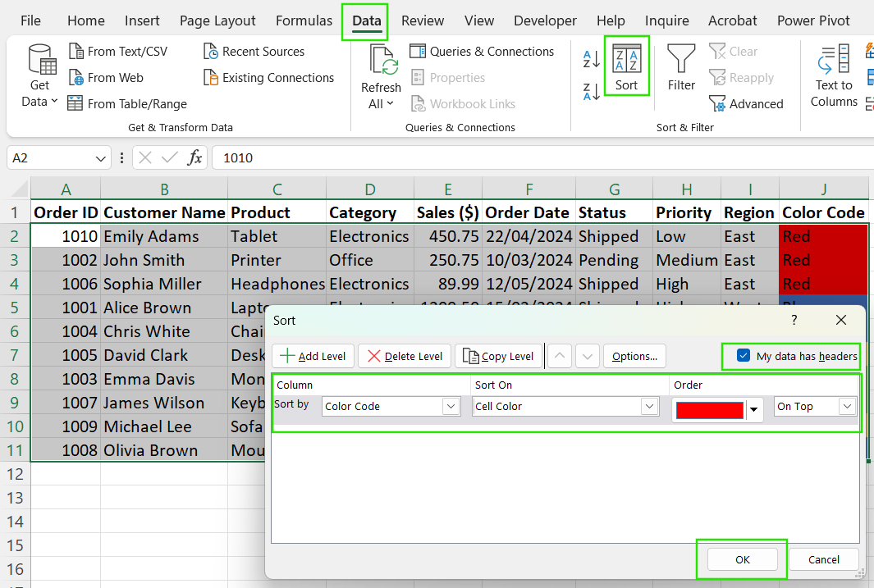Screen dimensions: 874x588
Task: Open formula bar options dots
Action: click(x=121, y=158)
